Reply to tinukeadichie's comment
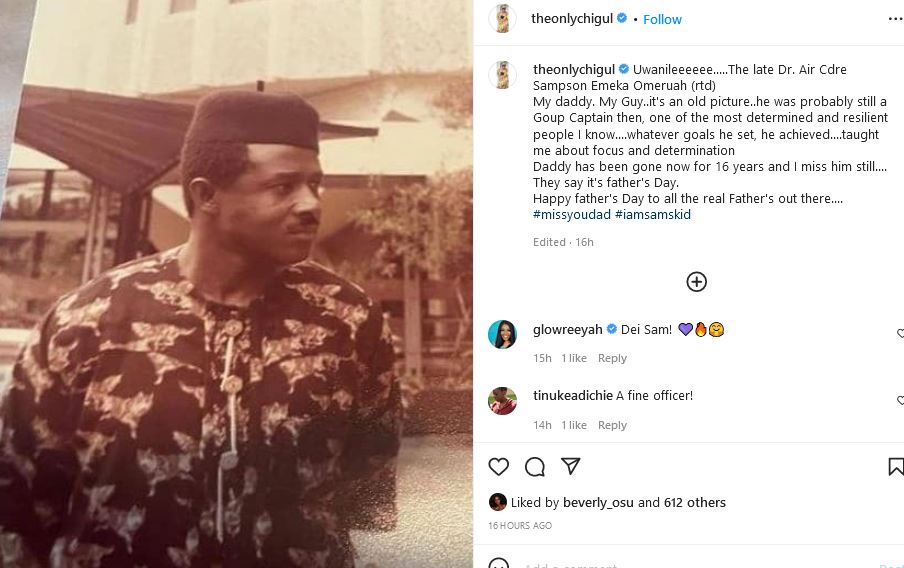Image resolution: width=904 pixels, height=568 pixels. 612,425
